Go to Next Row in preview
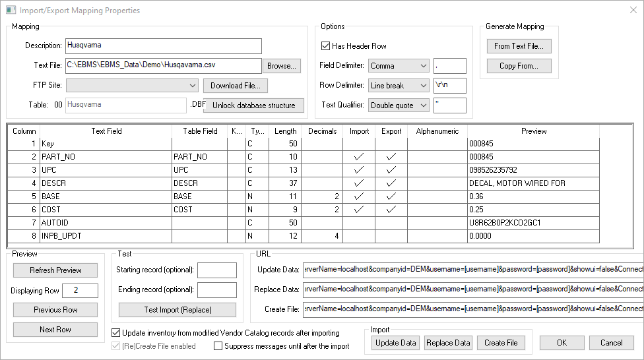Image resolution: width=644 pixels, height=360 pixels. (x=55, y=330)
